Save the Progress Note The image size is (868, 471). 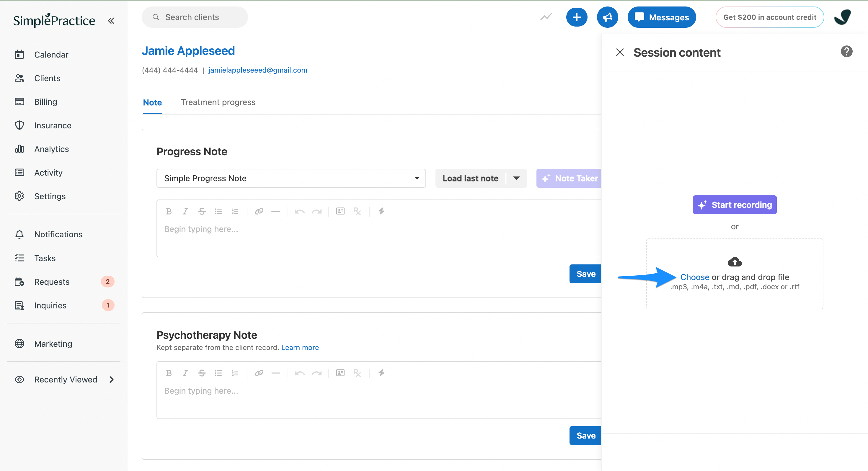coord(586,274)
